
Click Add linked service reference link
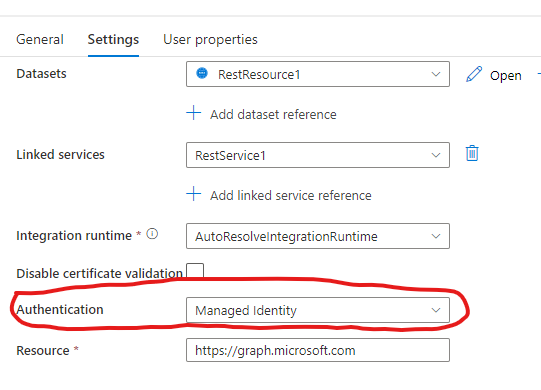(291, 195)
